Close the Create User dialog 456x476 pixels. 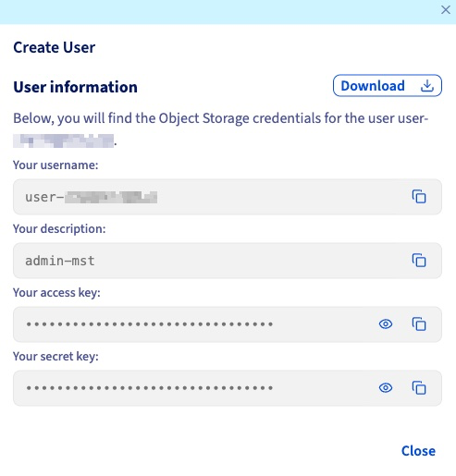pos(418,451)
